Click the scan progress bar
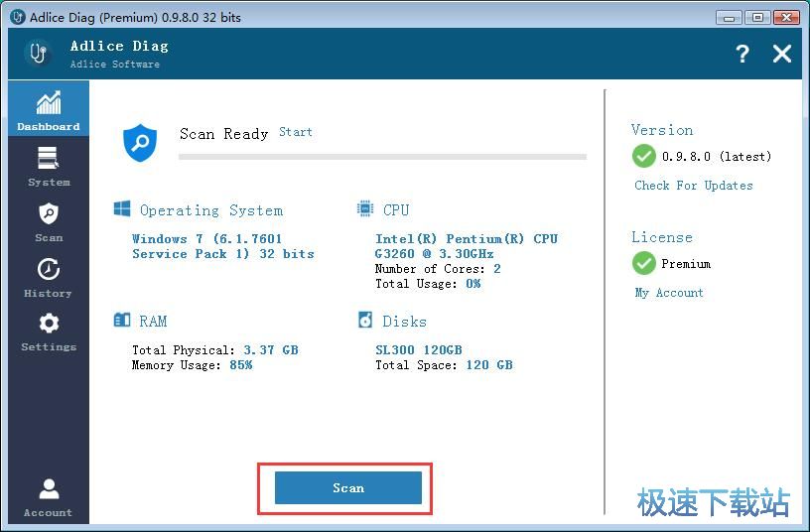The height and width of the screenshot is (532, 810). (x=382, y=157)
